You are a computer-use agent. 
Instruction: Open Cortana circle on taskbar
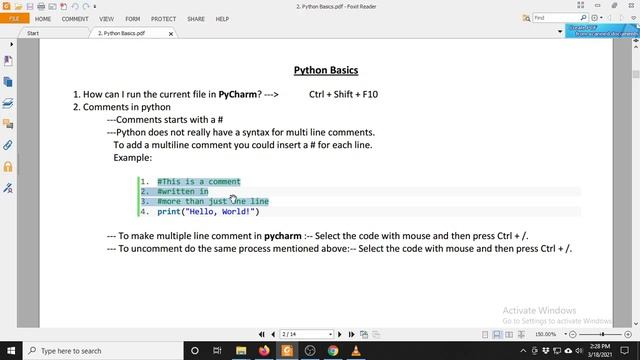point(195,351)
